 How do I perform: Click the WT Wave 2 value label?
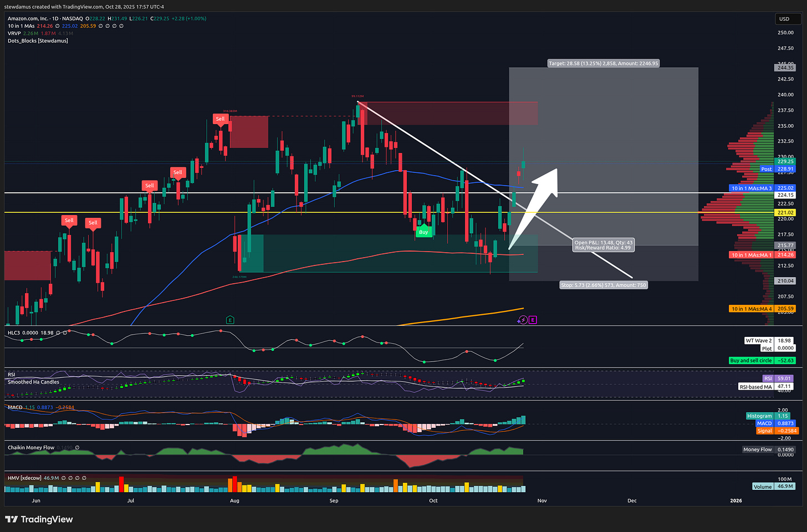770,341
